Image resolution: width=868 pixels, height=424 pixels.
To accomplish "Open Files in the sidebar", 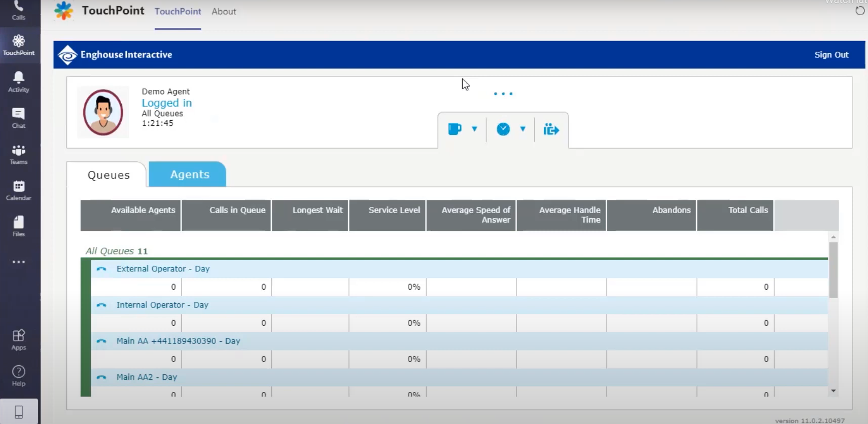I will pyautogui.click(x=19, y=227).
